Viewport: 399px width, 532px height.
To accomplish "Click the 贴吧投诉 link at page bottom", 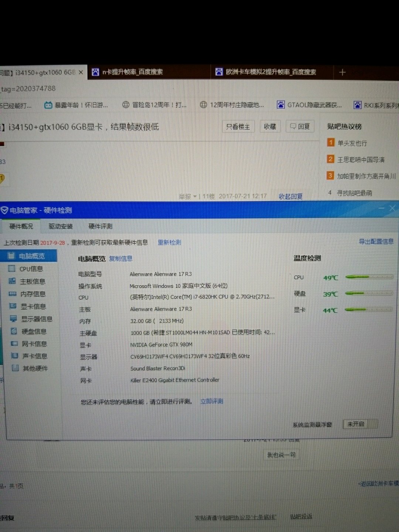I will (301, 516).
